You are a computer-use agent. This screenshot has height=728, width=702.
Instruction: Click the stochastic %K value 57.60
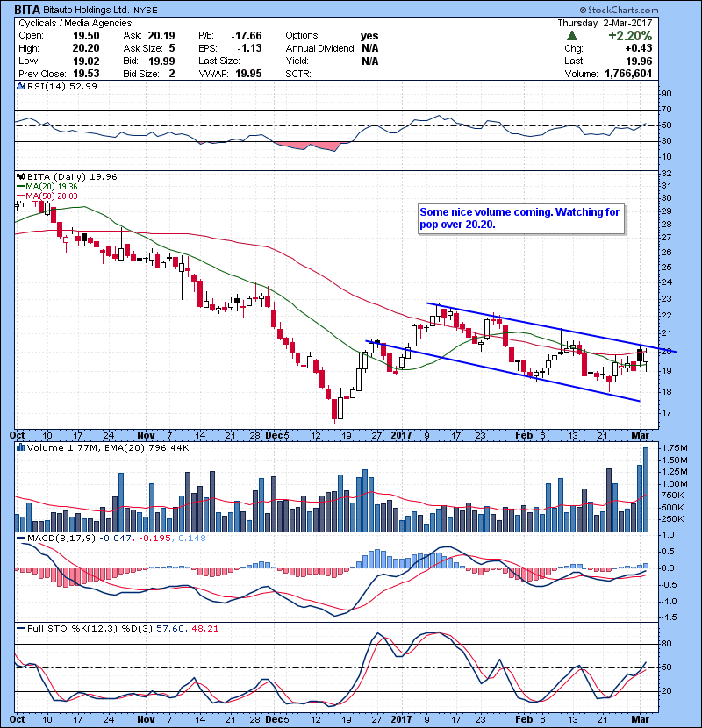coord(170,628)
